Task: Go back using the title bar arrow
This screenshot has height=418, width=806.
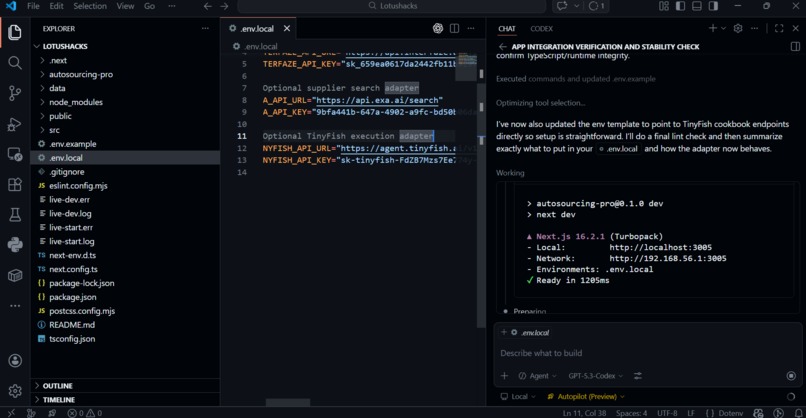Action: 208,6
